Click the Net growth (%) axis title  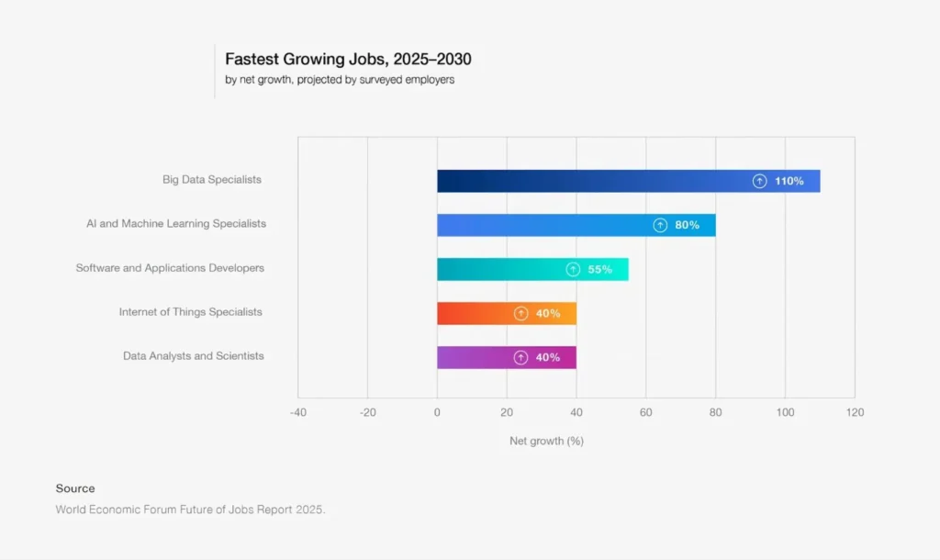pyautogui.click(x=546, y=441)
